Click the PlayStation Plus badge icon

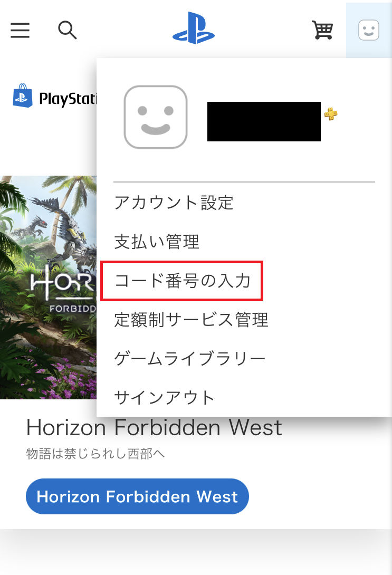[x=331, y=113]
